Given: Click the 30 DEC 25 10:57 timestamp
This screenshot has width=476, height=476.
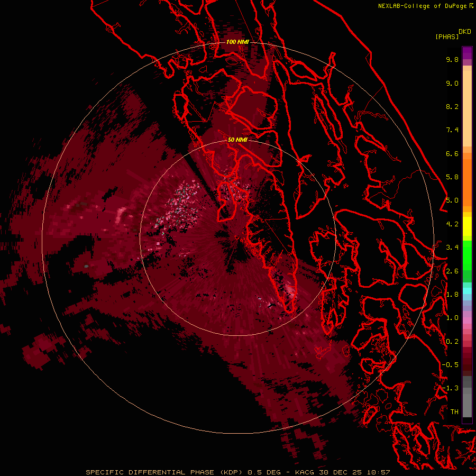Looking at the screenshot, I should (x=354, y=472).
